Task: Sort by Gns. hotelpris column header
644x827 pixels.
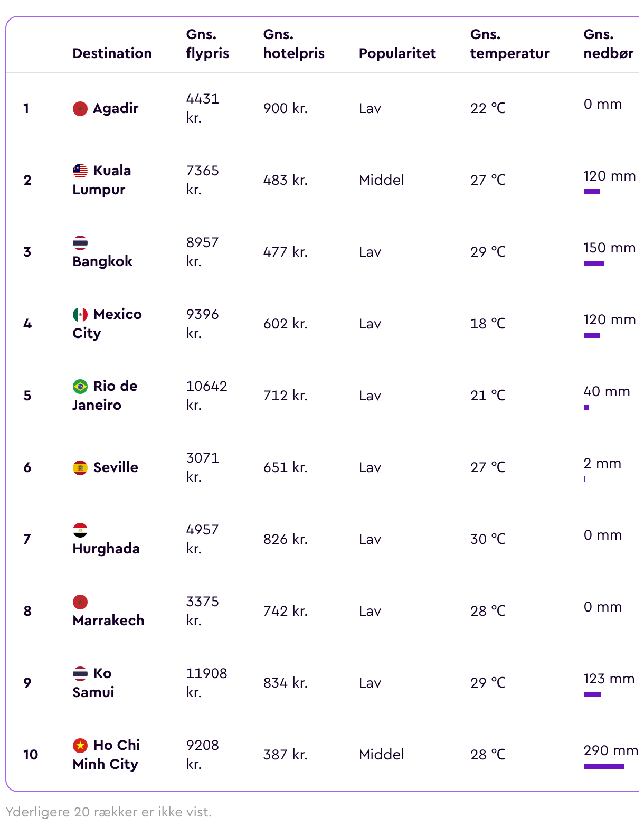Action: tap(294, 44)
